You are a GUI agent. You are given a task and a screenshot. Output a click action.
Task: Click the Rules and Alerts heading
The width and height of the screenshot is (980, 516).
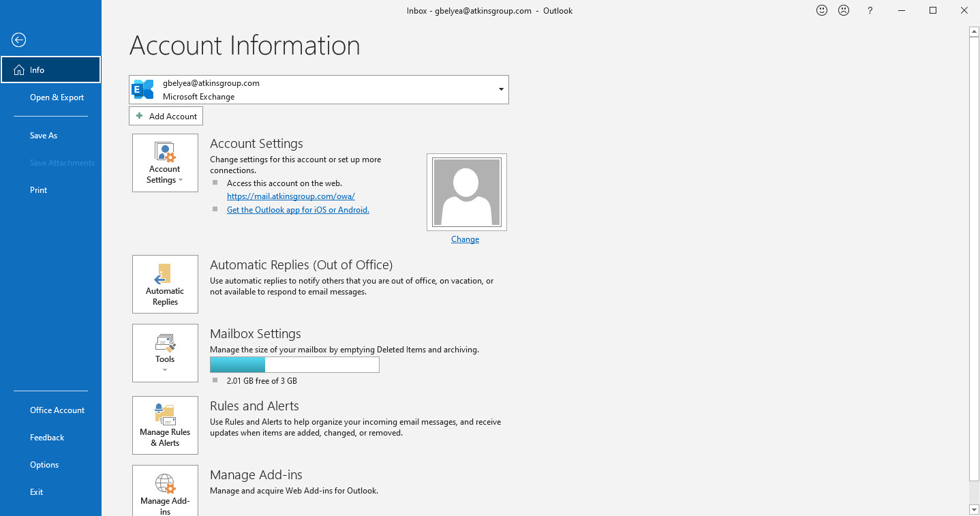254,406
